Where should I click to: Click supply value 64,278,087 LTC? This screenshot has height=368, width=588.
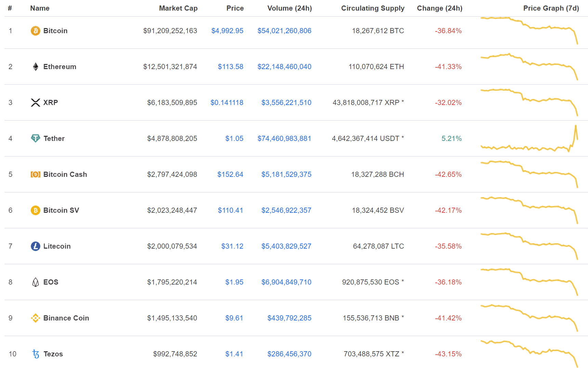379,246
